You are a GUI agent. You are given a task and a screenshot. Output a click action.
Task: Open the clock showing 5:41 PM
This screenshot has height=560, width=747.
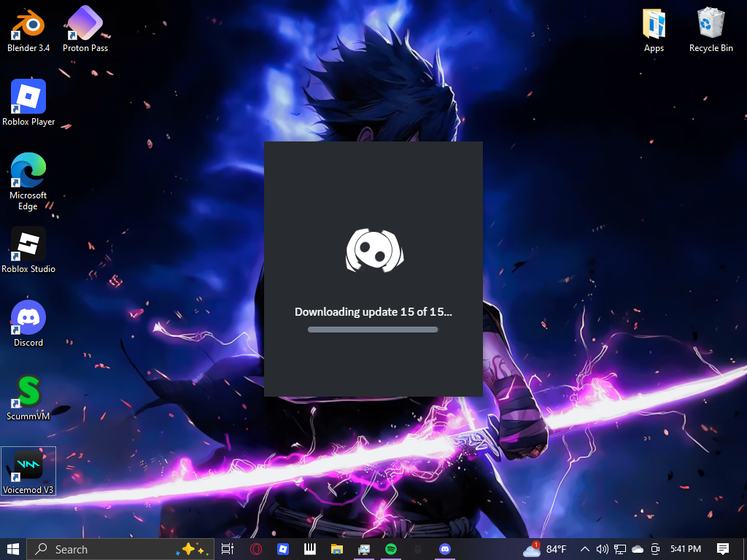pos(686,549)
